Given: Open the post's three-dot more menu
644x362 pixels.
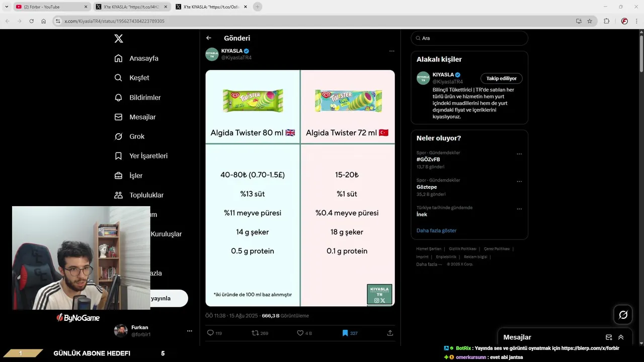Looking at the screenshot, I should point(391,51).
